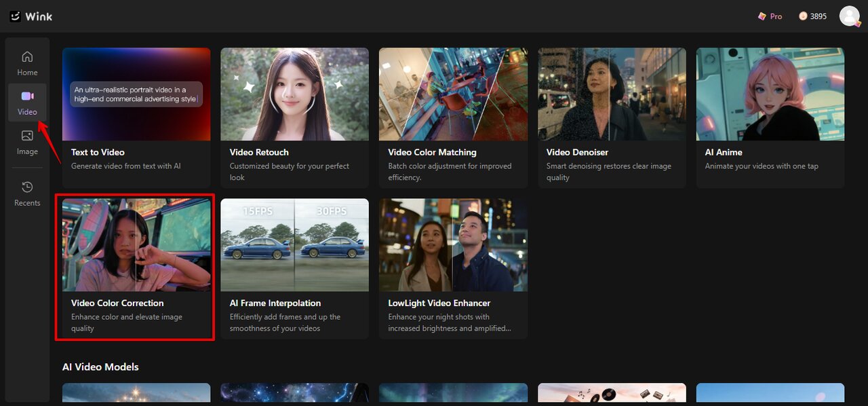The width and height of the screenshot is (868, 406).
Task: Click the Pro membership badge
Action: pyautogui.click(x=770, y=16)
